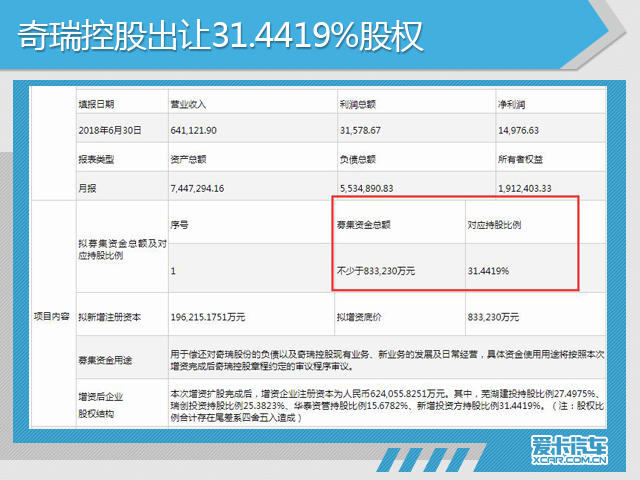Select the 利润总额 header cell
Screen dimensions: 640x480
[x=358, y=104]
